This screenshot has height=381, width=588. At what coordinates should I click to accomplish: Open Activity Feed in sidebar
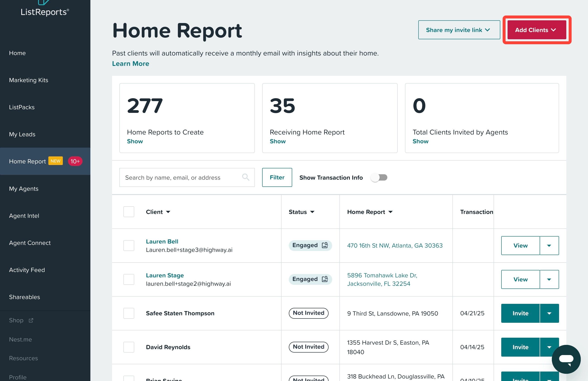point(27,270)
